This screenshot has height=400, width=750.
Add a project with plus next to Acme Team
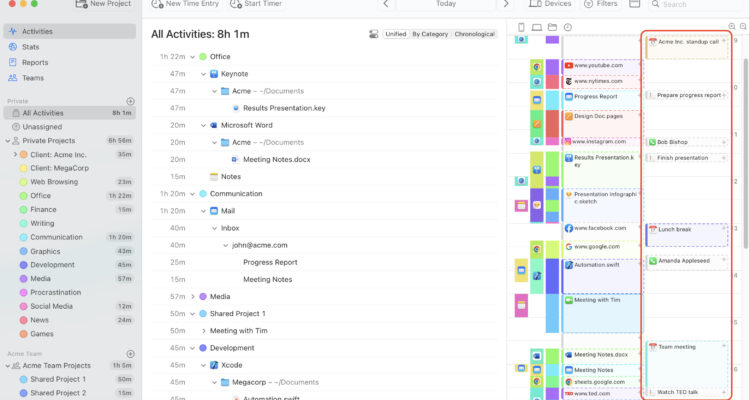coord(130,354)
